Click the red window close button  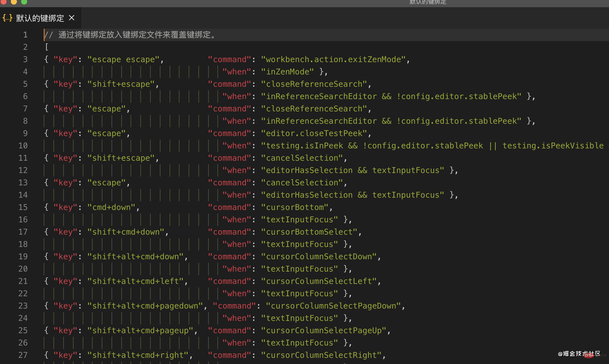[x=3, y=2]
